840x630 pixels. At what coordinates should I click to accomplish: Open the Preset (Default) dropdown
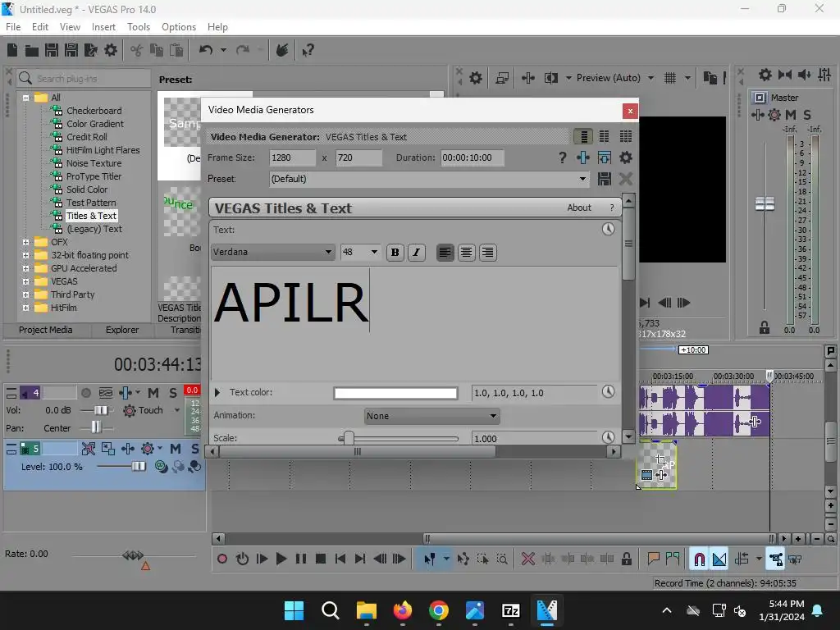tap(429, 179)
